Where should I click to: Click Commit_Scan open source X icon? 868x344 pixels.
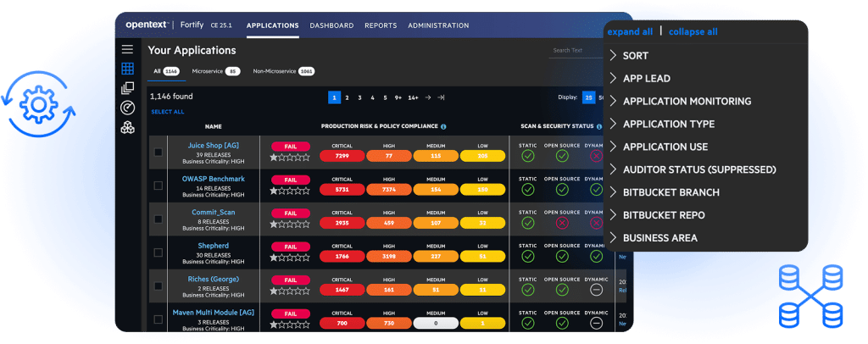pos(562,223)
